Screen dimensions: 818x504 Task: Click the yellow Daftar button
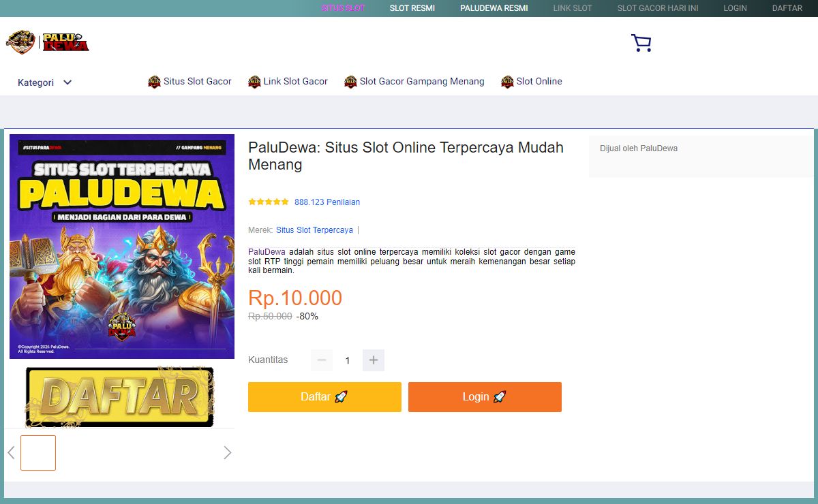coord(324,397)
